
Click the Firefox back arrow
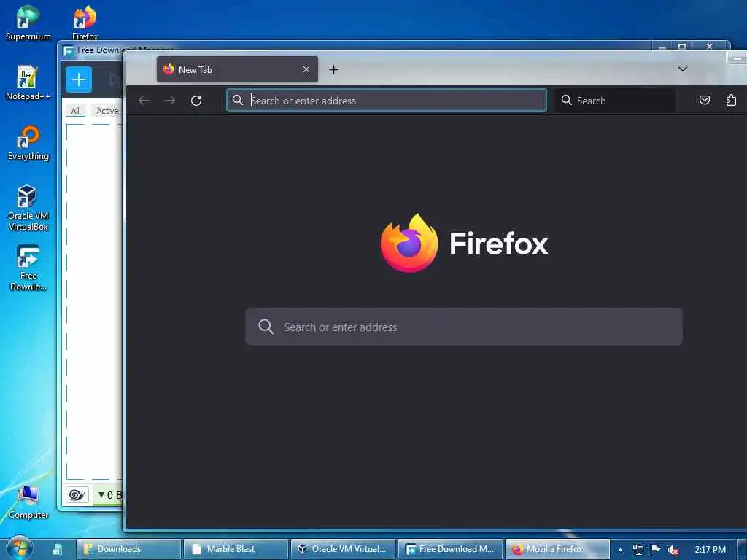144,101
